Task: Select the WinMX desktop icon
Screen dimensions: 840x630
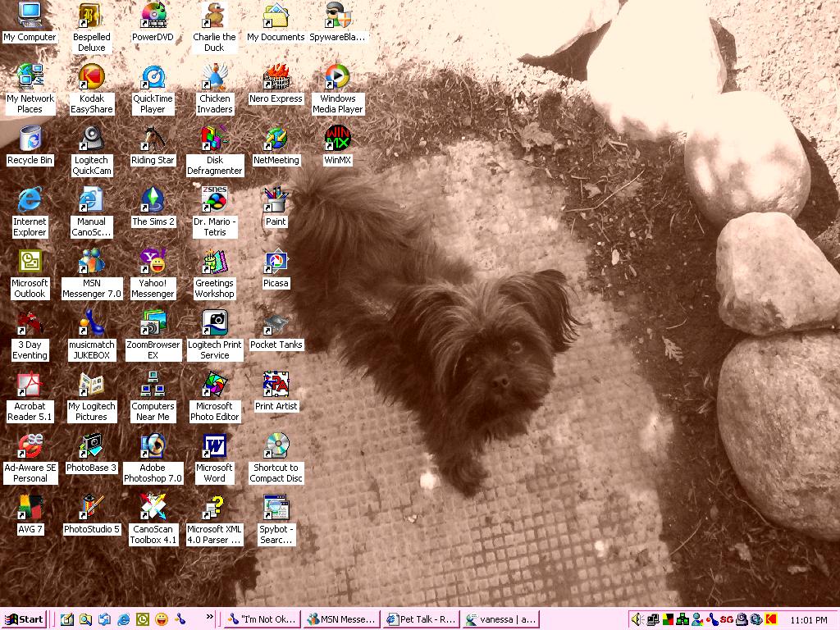Action: pos(337,146)
